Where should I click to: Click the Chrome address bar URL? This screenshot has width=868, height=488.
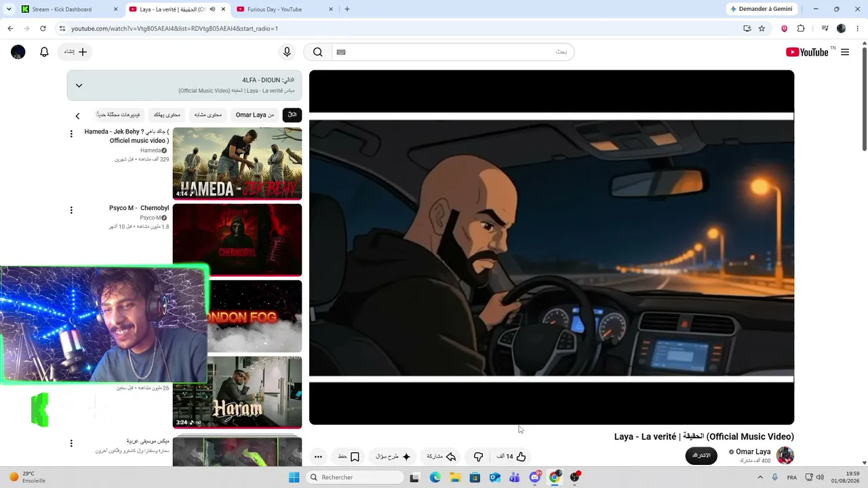coord(175,28)
